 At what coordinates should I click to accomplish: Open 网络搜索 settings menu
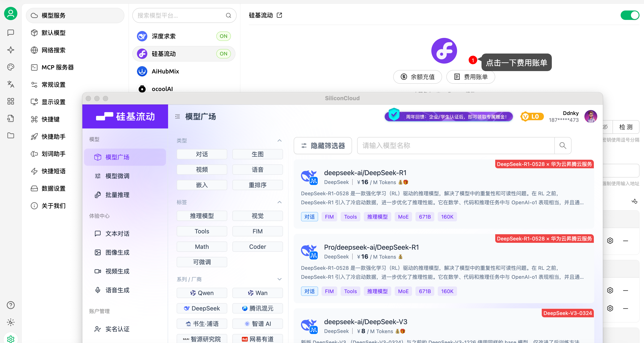75,50
